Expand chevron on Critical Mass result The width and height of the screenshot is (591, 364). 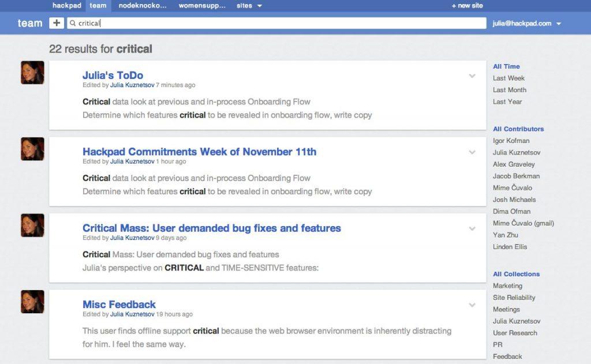472,229
